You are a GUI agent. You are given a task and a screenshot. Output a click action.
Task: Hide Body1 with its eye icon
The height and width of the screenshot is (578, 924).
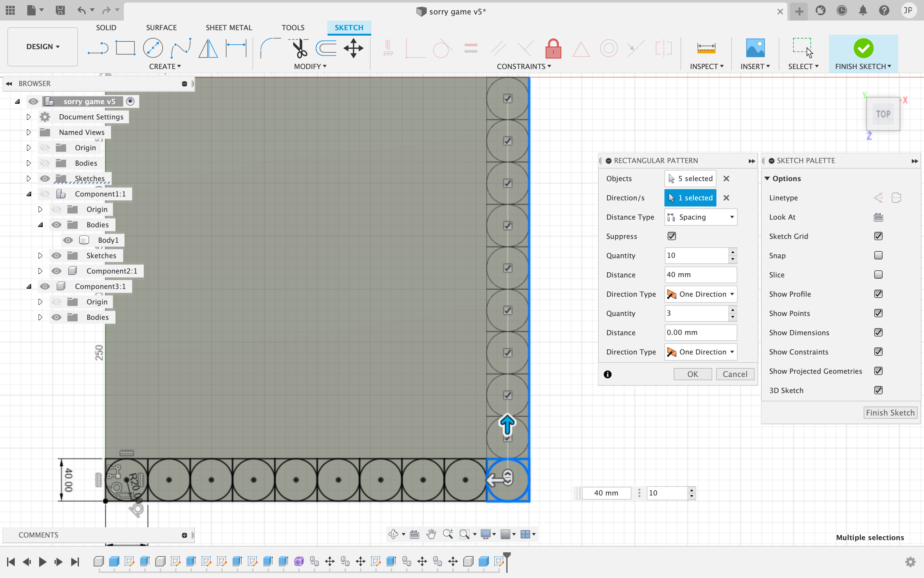point(68,240)
